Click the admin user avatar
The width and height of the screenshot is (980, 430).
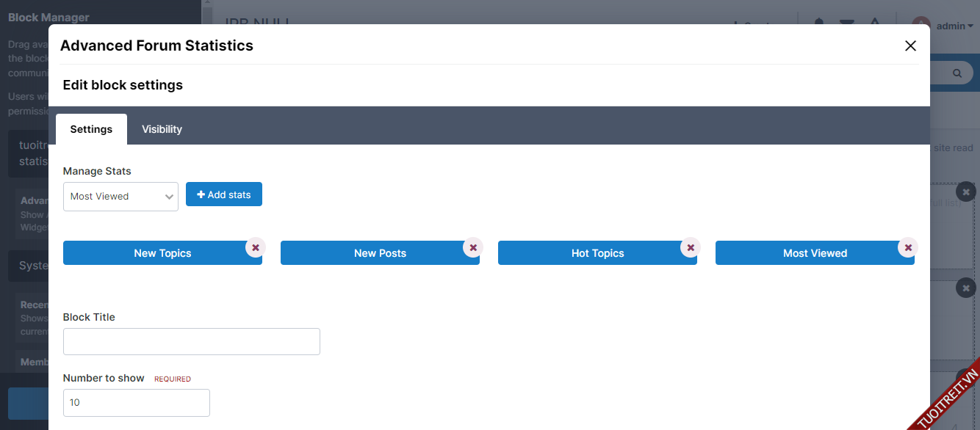coord(920,26)
